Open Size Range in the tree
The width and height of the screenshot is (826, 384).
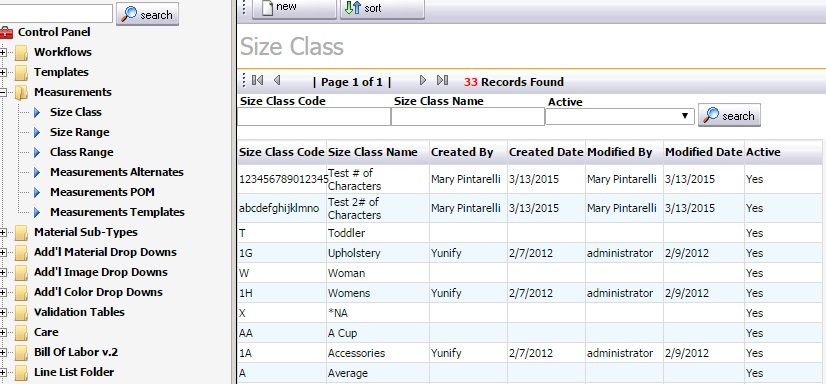pos(80,132)
